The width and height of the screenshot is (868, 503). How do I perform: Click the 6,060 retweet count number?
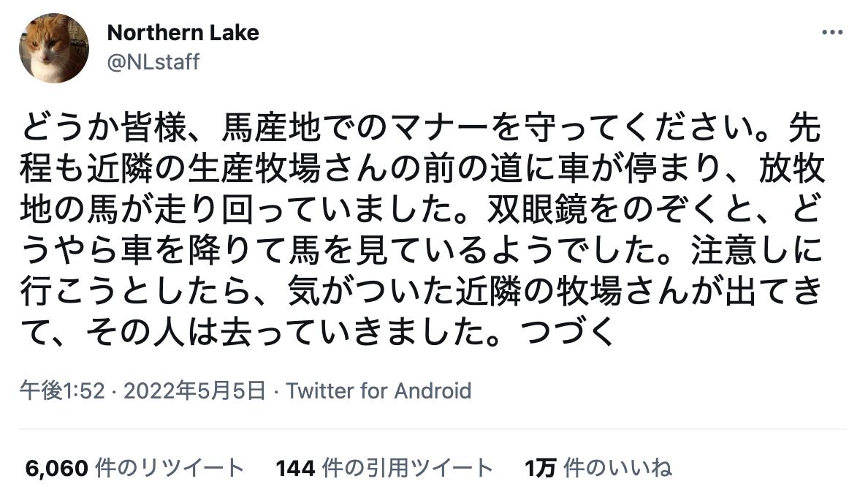coord(57,468)
